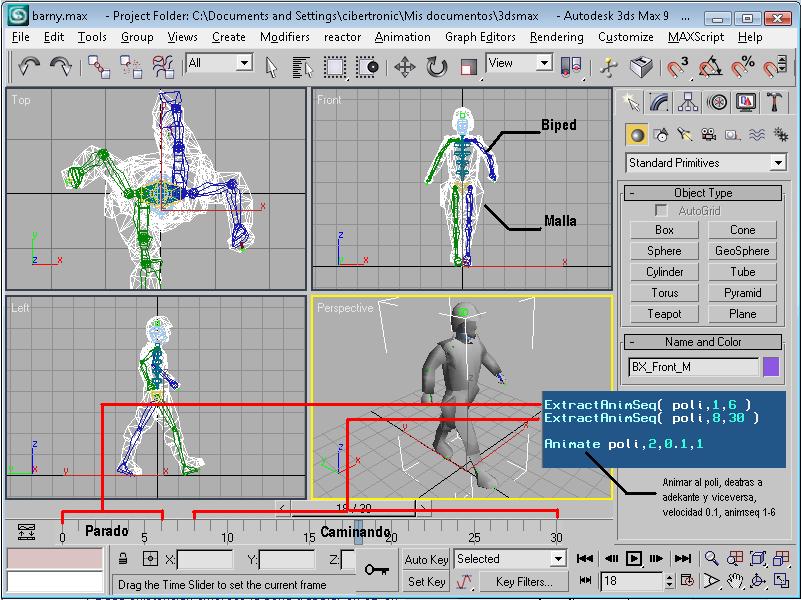Click the Pyramid primitive button
Image resolution: width=801 pixels, height=600 pixels.
tap(742, 293)
